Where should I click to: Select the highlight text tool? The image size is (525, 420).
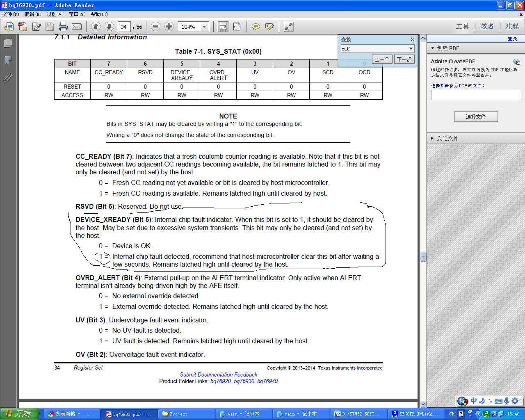269,27
